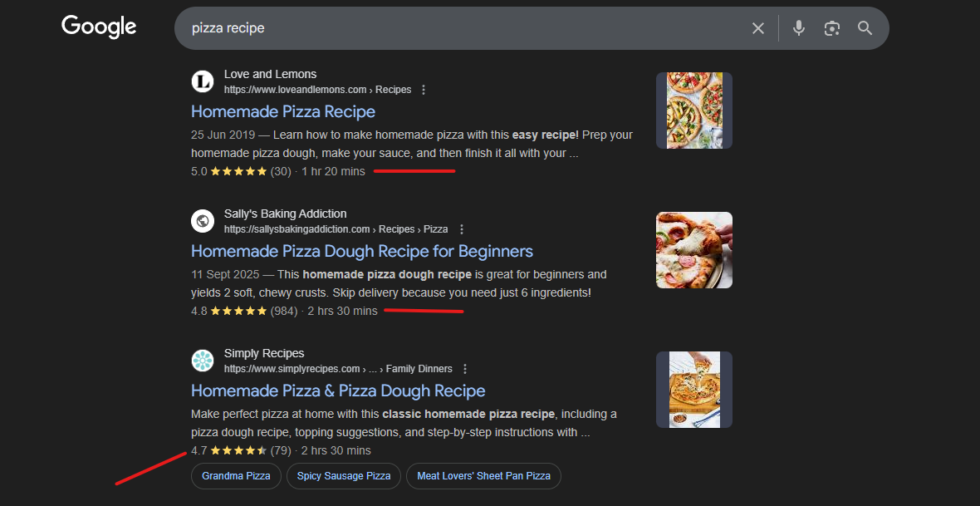Click the Love and Lemons site favicon

(x=202, y=81)
